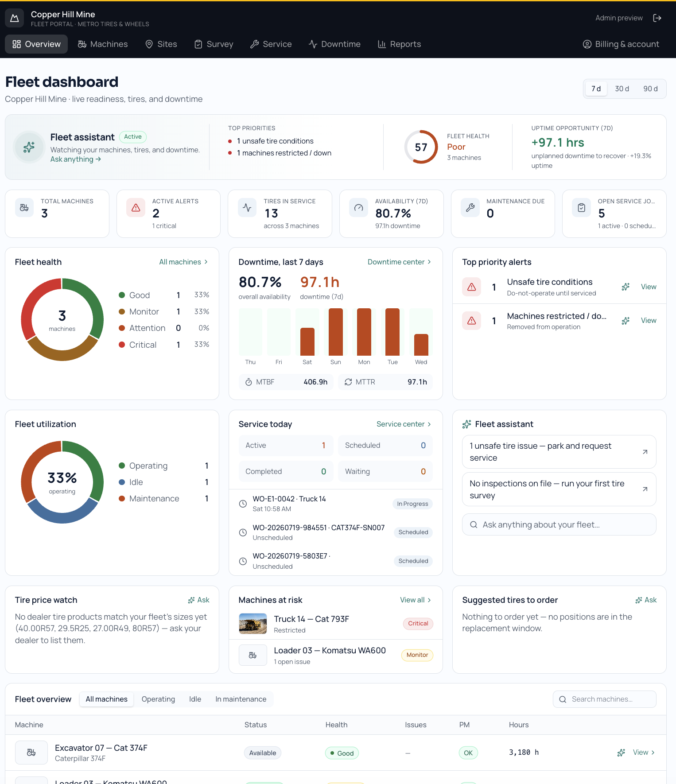This screenshot has width=676, height=784.
Task: Click the sparkle icon in Fleet assistant panel header
Action: pos(466,424)
